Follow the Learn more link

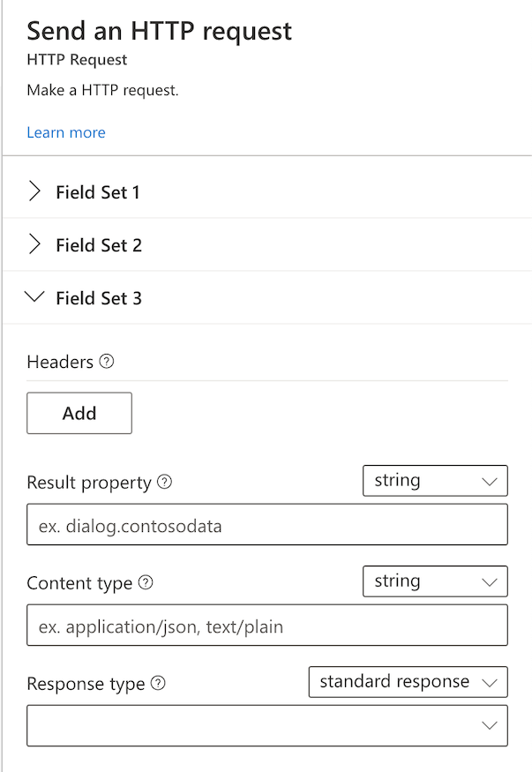[66, 132]
